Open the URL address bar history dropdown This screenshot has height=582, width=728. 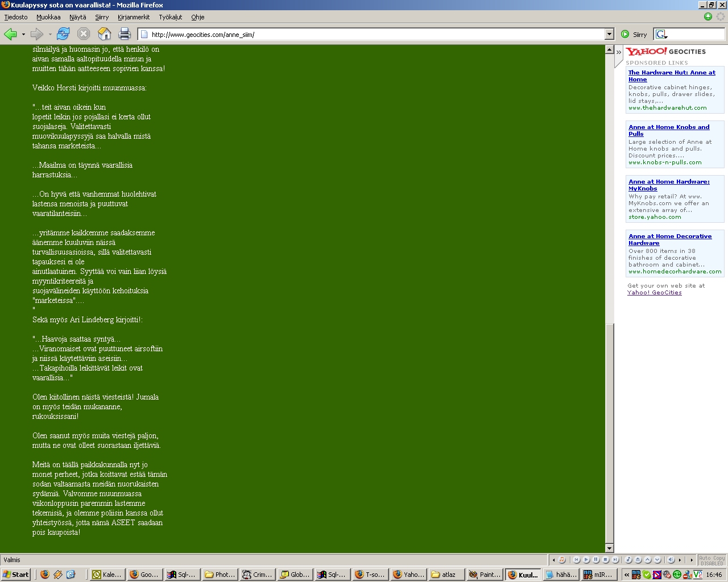(609, 34)
